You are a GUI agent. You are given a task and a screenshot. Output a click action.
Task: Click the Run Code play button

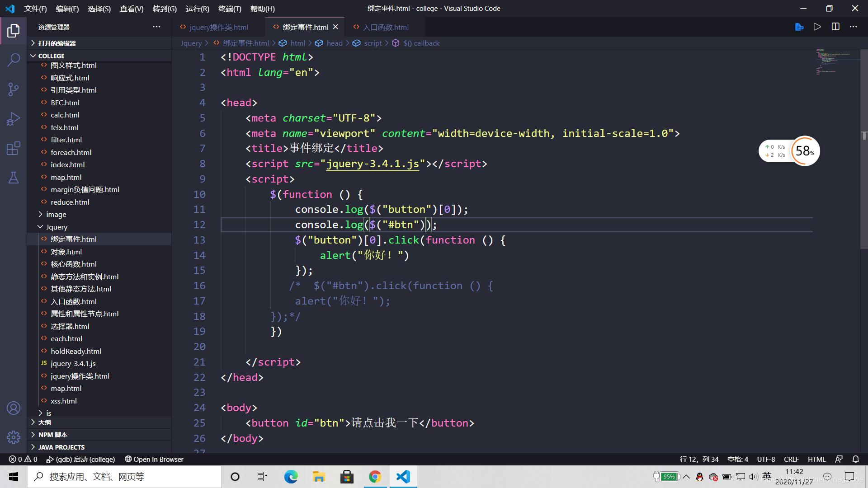[x=817, y=27]
